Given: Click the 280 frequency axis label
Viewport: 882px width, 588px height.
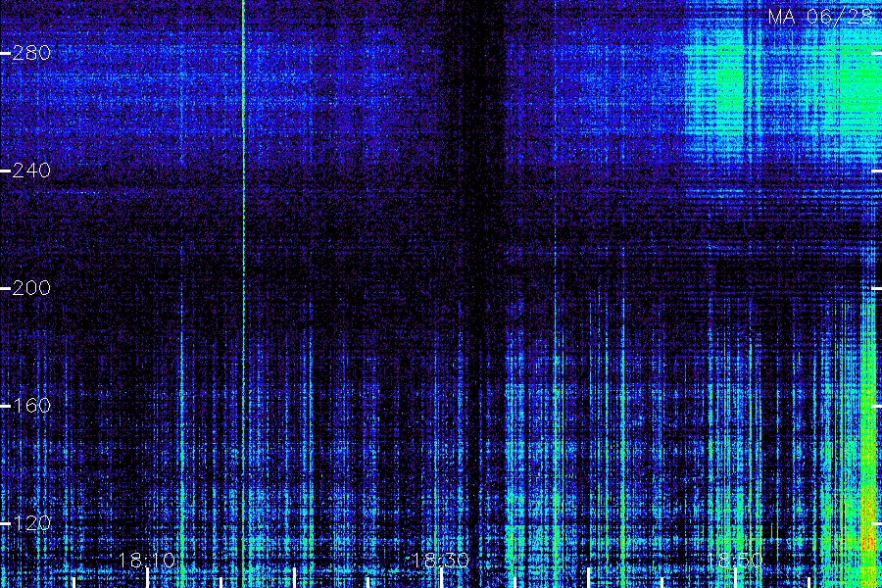Looking at the screenshot, I should click(31, 53).
